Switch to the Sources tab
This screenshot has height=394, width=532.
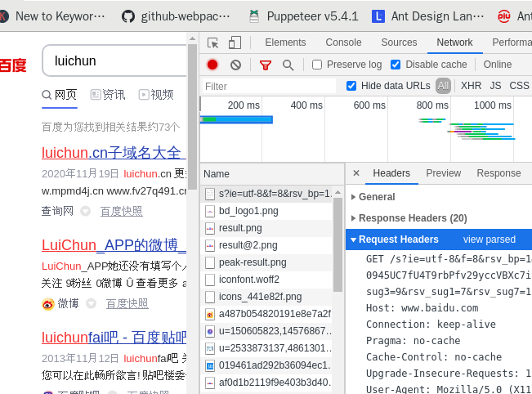tap(399, 43)
